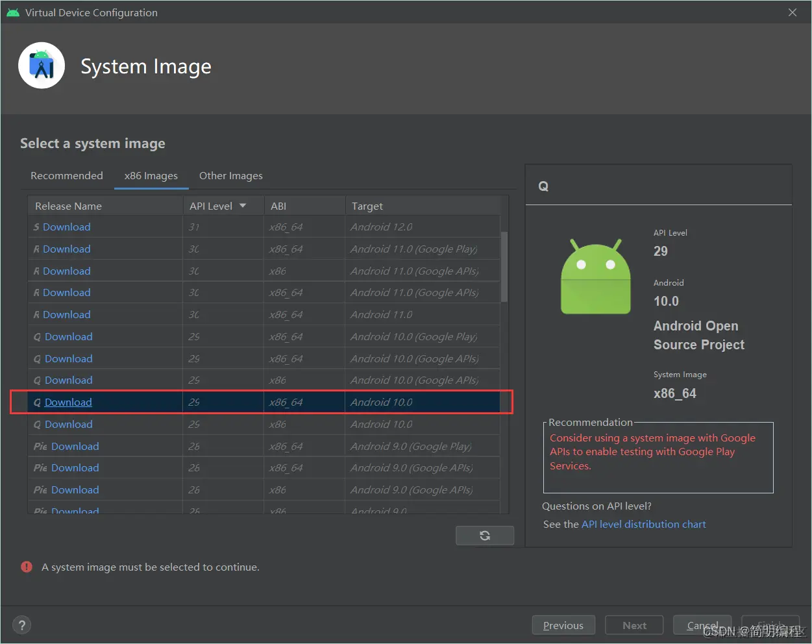Image resolution: width=812 pixels, height=644 pixels.
Task: Download R x86_64 Android 11.0 (Google APIs)
Action: [x=66, y=292]
